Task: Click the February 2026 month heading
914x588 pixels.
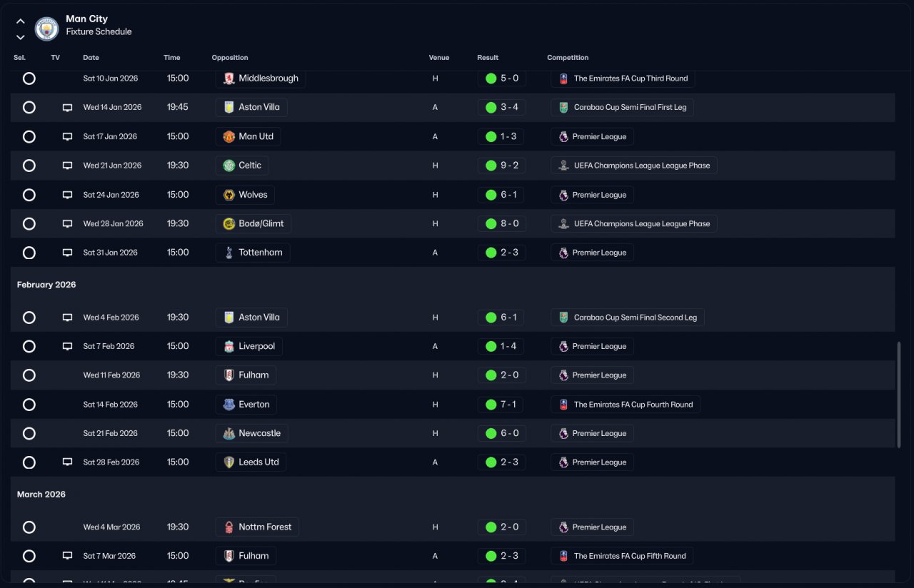Action: 46,285
